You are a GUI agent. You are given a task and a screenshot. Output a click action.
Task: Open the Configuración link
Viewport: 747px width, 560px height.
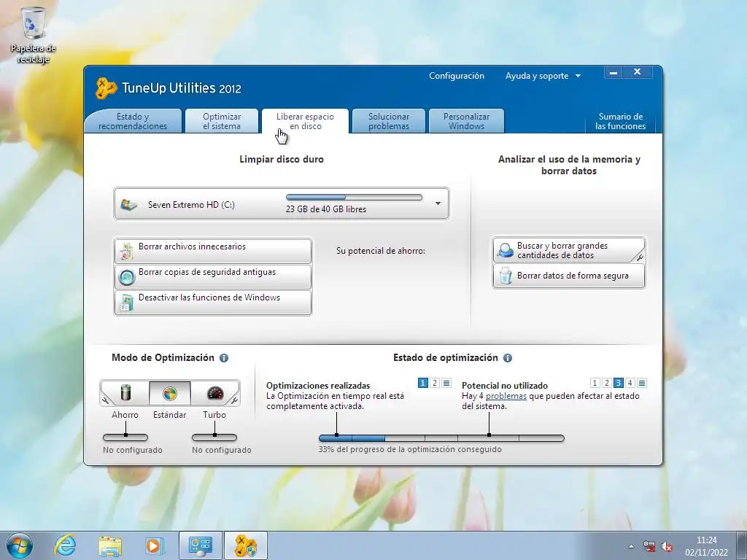point(457,76)
